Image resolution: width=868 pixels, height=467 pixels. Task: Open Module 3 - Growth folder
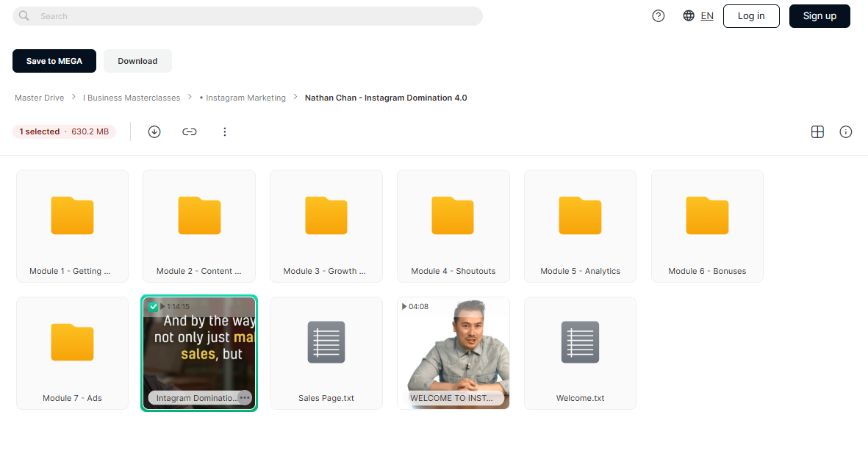326,225
